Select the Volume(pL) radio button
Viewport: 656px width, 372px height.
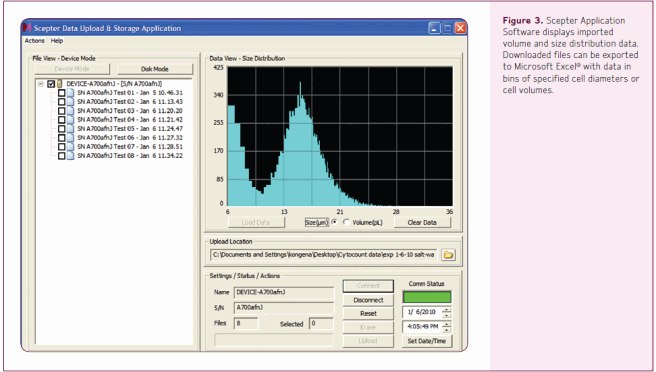[346, 222]
